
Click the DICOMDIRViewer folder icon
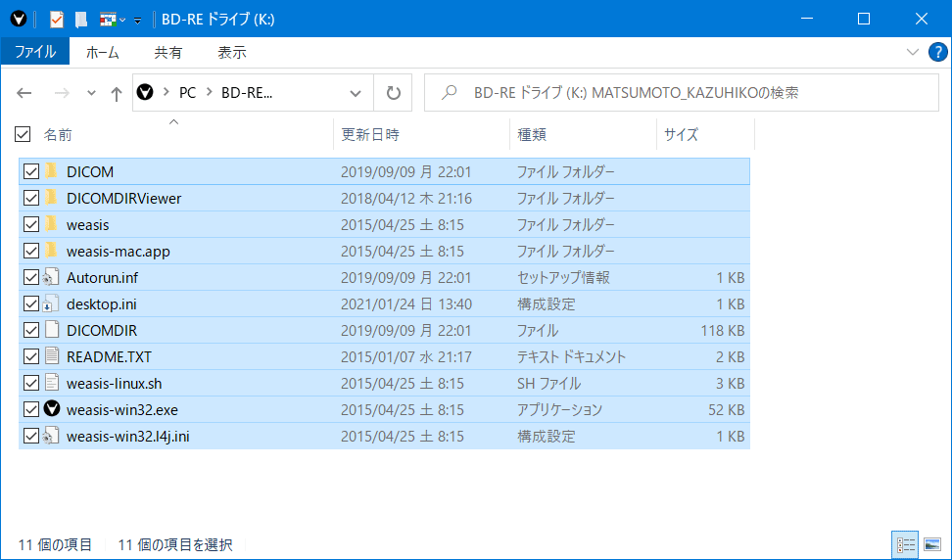click(52, 197)
